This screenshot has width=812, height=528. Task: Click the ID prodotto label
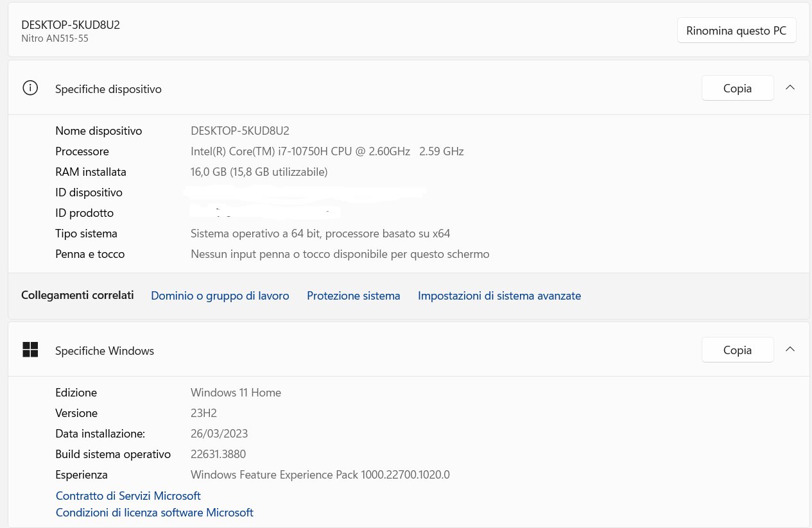(x=85, y=213)
